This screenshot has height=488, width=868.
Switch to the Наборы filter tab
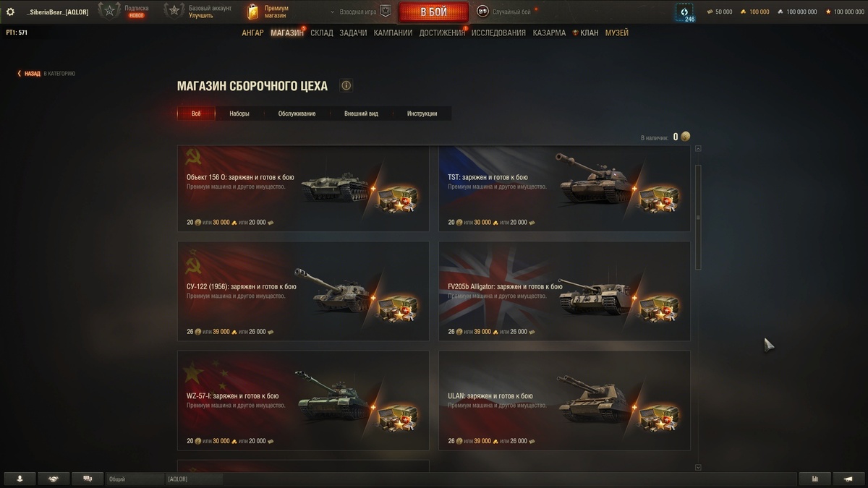point(239,114)
